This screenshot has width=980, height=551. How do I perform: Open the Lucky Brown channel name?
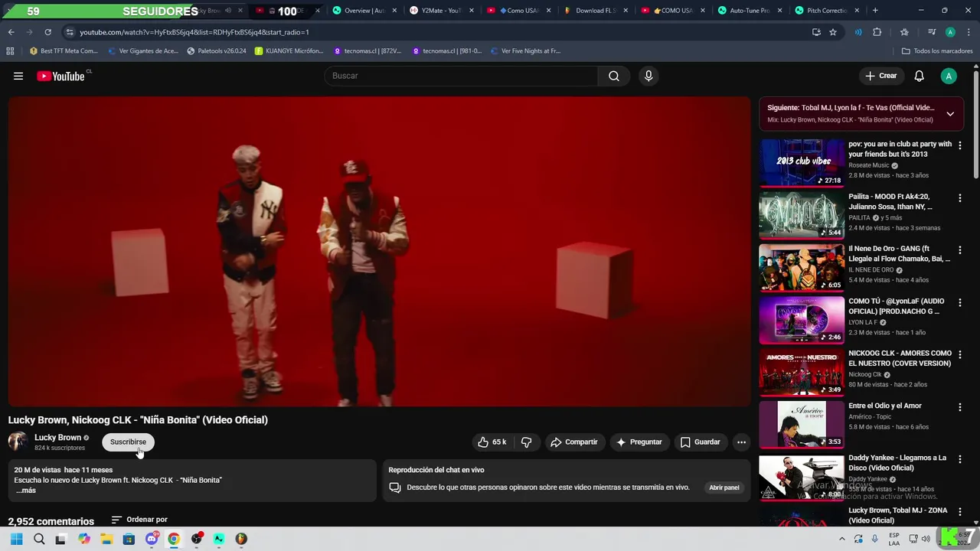pos(57,438)
